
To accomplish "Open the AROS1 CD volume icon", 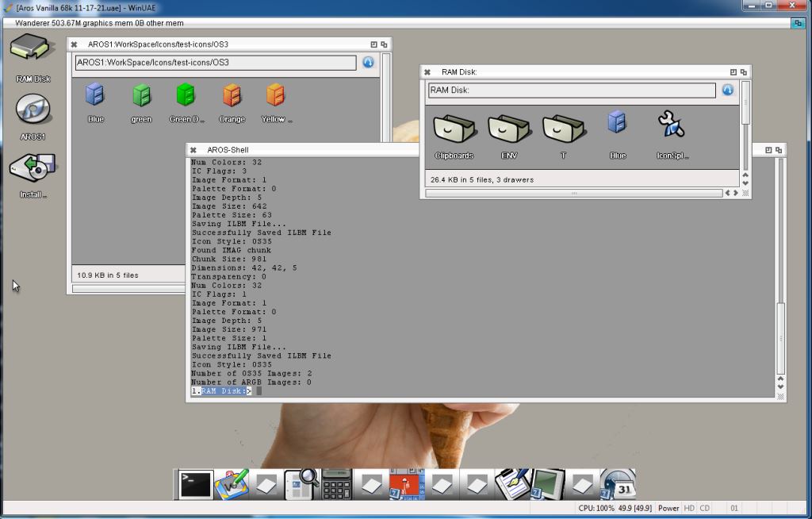I will tap(33, 110).
